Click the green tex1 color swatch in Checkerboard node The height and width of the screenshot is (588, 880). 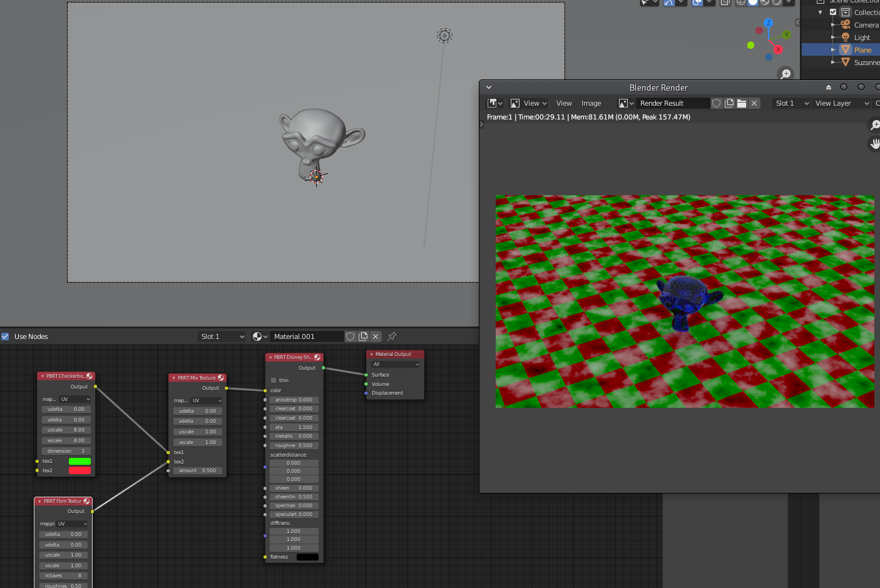tap(79, 461)
